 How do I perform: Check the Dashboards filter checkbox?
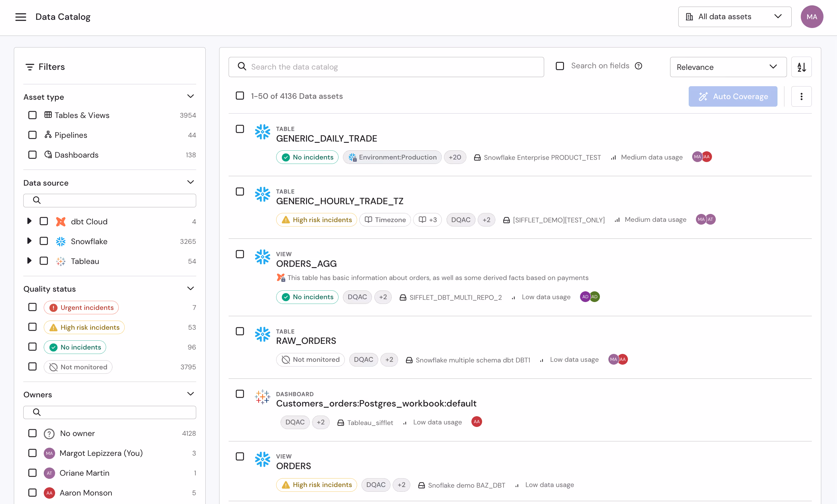pos(33,155)
